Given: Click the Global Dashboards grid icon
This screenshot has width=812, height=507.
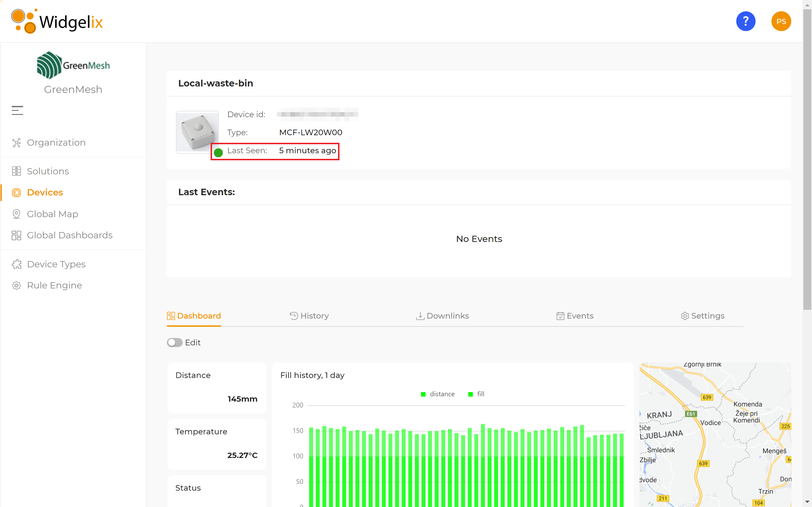Looking at the screenshot, I should coord(16,235).
